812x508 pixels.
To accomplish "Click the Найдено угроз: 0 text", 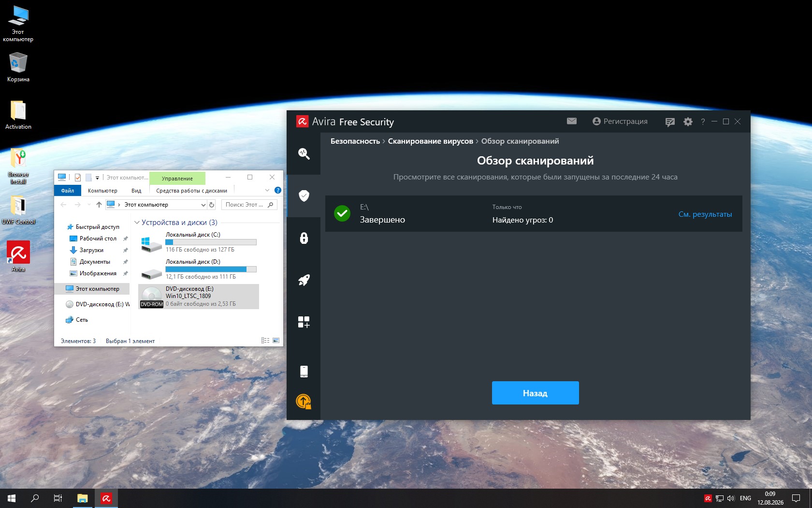I will (x=522, y=220).
